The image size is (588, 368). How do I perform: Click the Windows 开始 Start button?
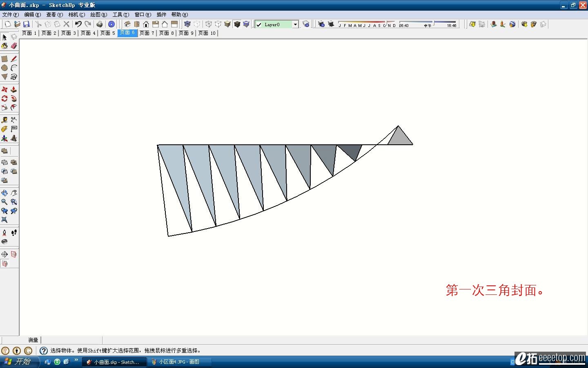[20, 362]
